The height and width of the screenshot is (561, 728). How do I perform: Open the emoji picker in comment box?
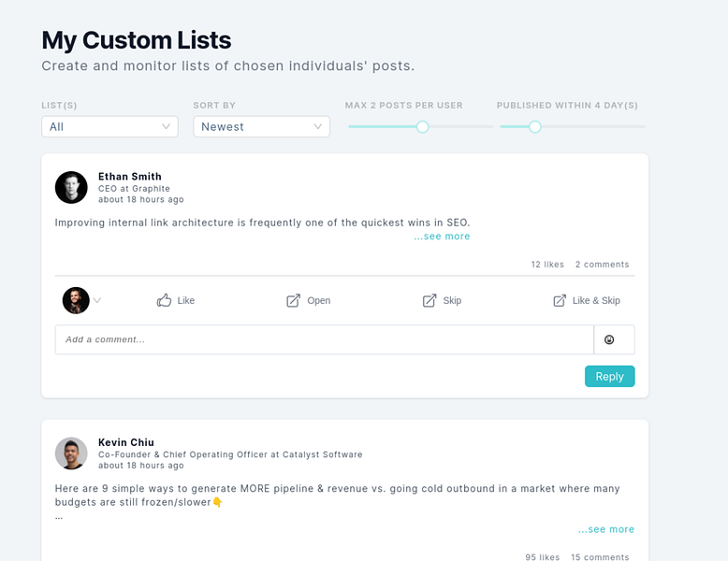click(609, 339)
